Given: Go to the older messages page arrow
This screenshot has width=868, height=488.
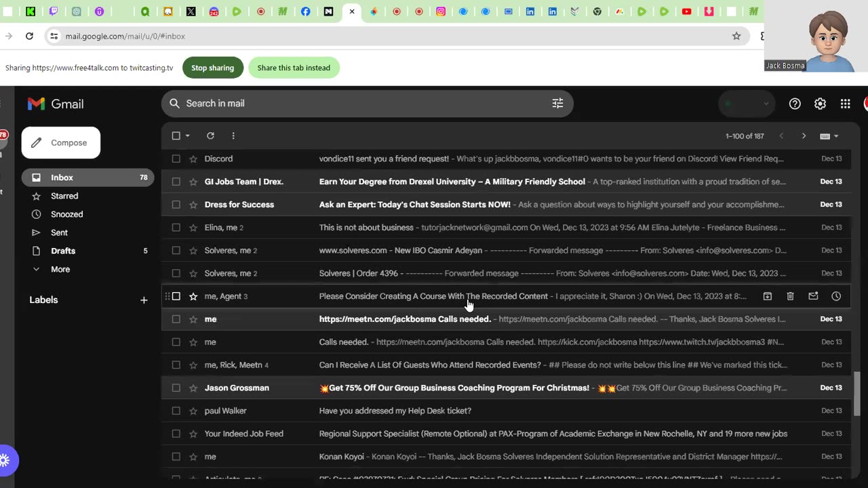Looking at the screenshot, I should click(x=804, y=136).
